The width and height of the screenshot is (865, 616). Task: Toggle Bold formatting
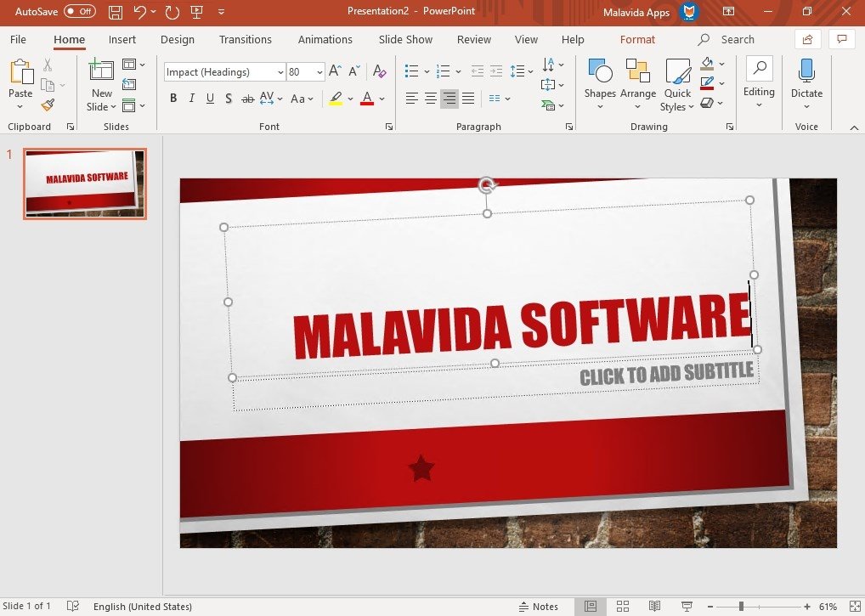(173, 99)
